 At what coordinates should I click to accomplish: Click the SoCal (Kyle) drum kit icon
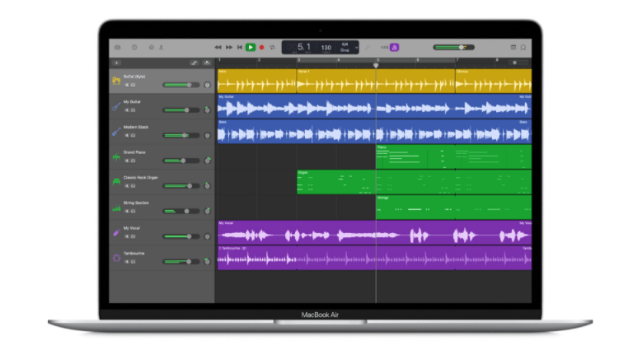tap(117, 81)
